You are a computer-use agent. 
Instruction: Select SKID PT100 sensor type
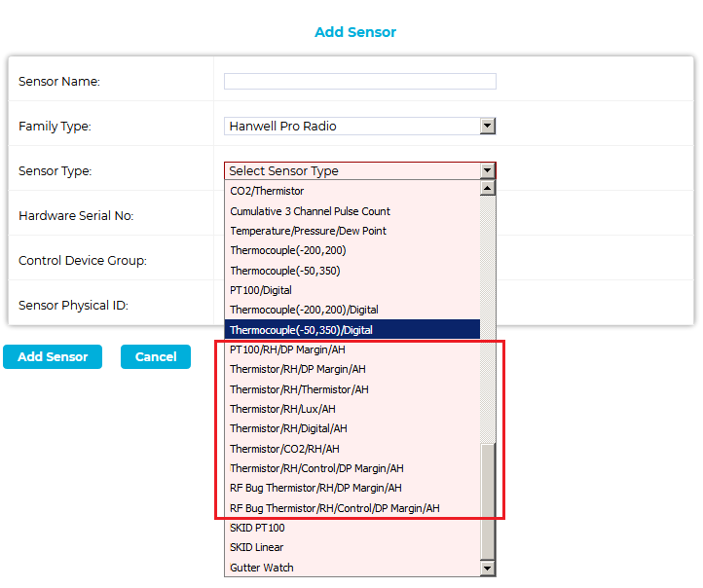click(257, 528)
